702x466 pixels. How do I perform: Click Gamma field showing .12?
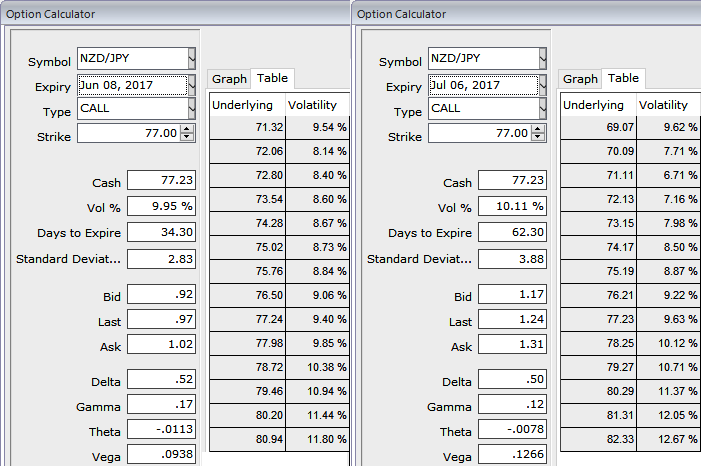pyautogui.click(x=513, y=405)
